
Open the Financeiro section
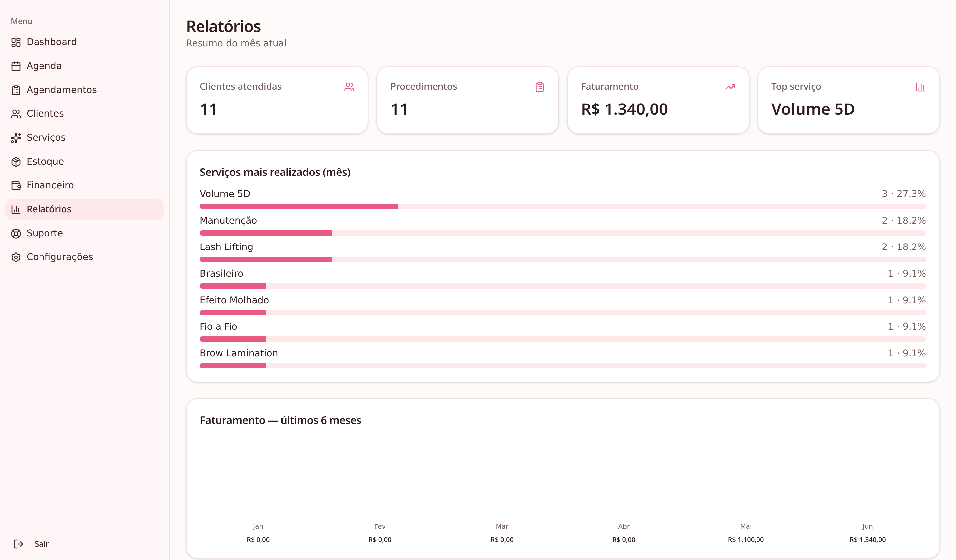click(x=85, y=185)
